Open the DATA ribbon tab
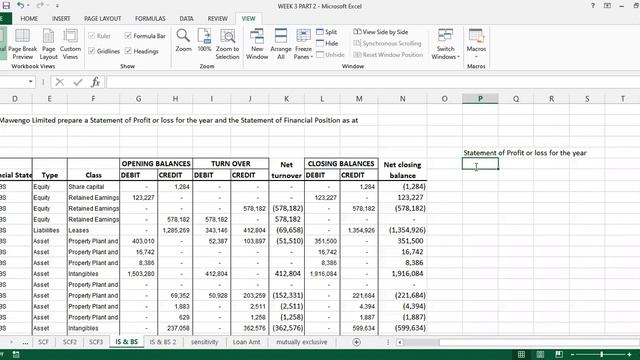The image size is (640, 360). pyautogui.click(x=186, y=19)
